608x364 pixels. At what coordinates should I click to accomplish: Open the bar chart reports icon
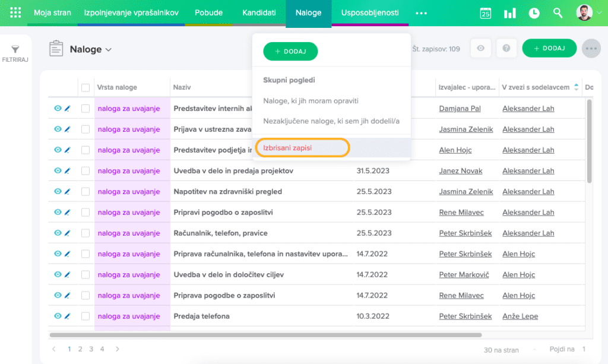pyautogui.click(x=509, y=13)
